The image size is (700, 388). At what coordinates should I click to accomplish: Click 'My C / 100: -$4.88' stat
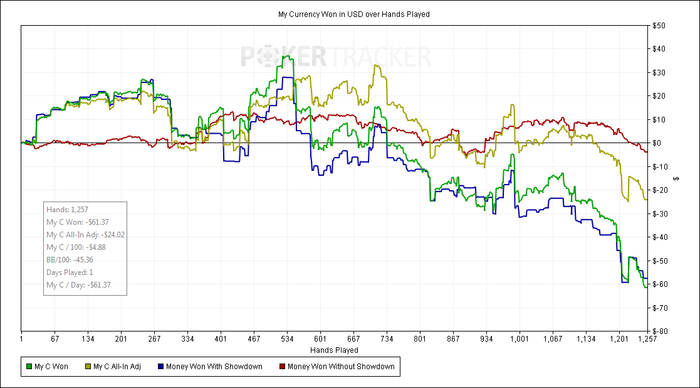pos(76,247)
